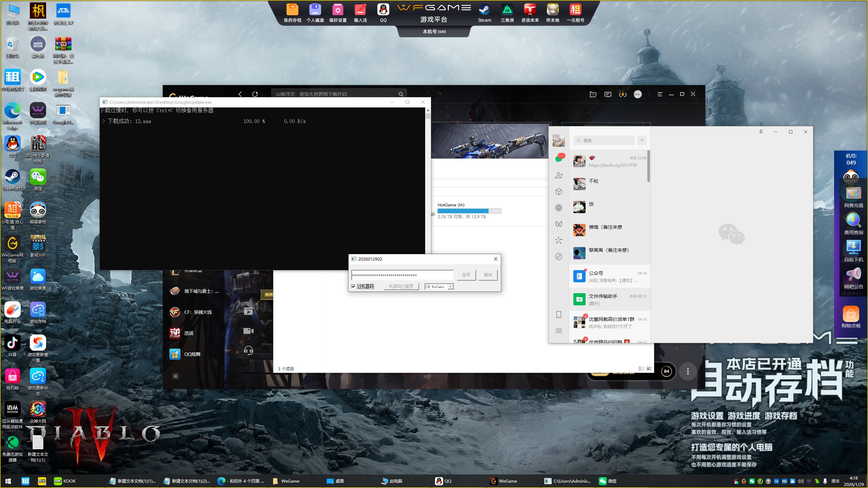Viewport: 868px width, 488px height.
Task: Click the 机器码已重置 button
Action: pos(401,287)
